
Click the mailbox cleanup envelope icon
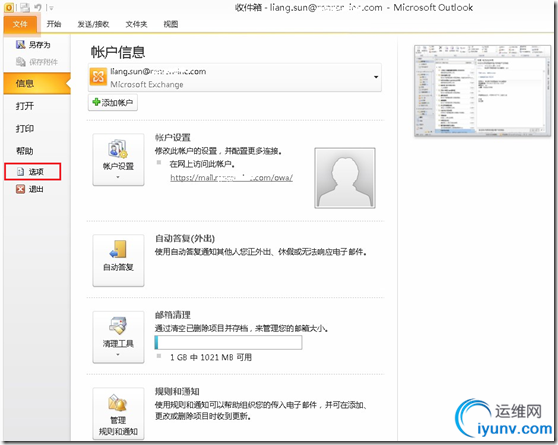point(118,326)
